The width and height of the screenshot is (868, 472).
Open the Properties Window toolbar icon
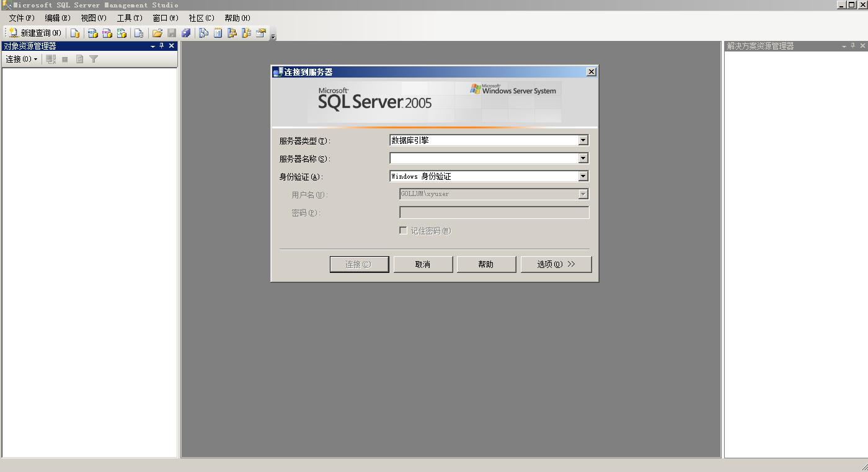pos(261,33)
